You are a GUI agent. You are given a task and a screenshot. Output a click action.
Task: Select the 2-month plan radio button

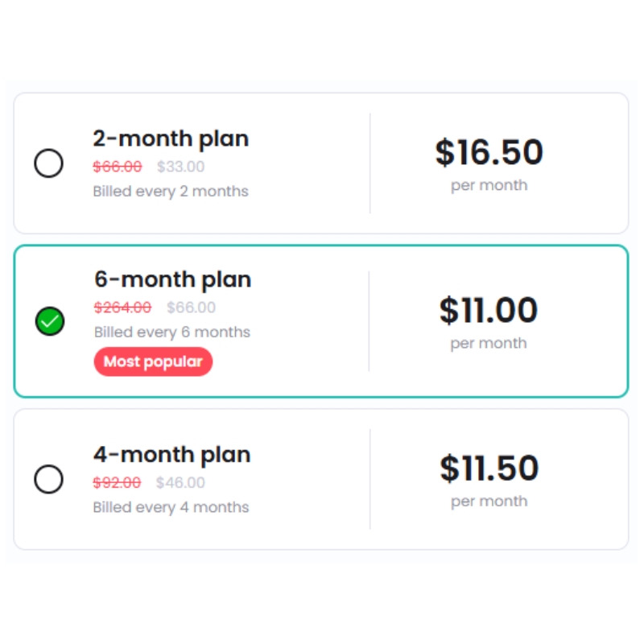48,163
